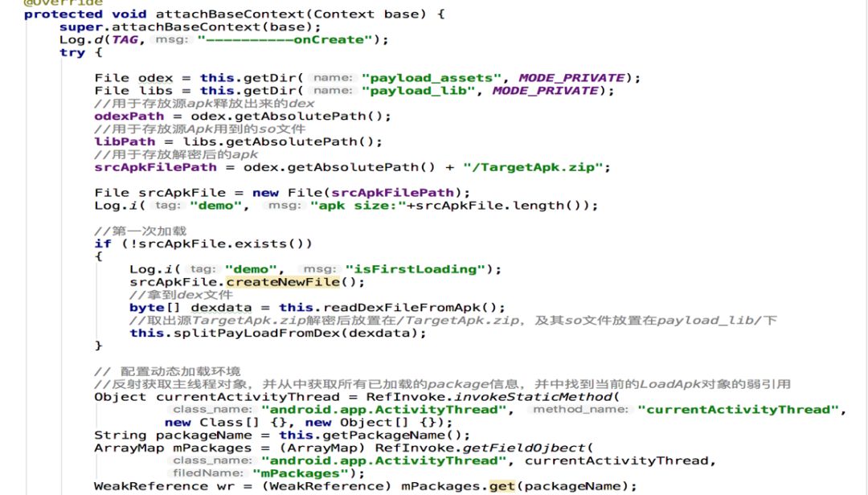Click 'Object currentActivityThread' declaration

pyautogui.click(x=217, y=397)
